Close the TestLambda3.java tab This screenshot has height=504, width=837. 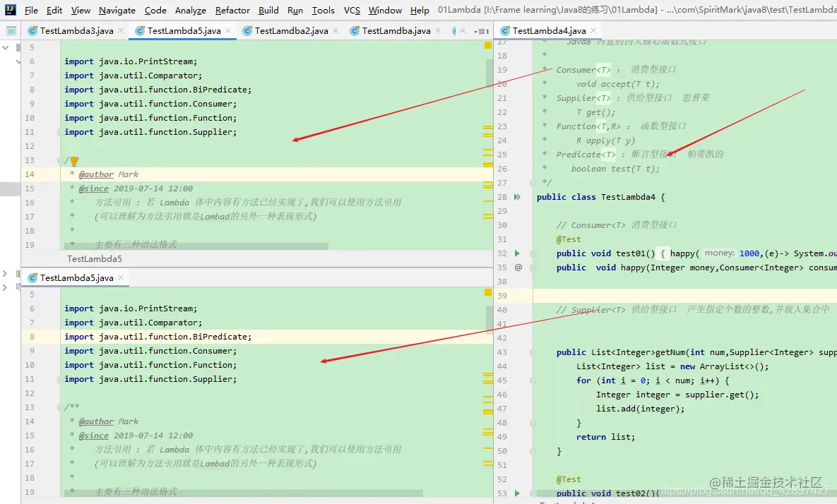(x=121, y=31)
